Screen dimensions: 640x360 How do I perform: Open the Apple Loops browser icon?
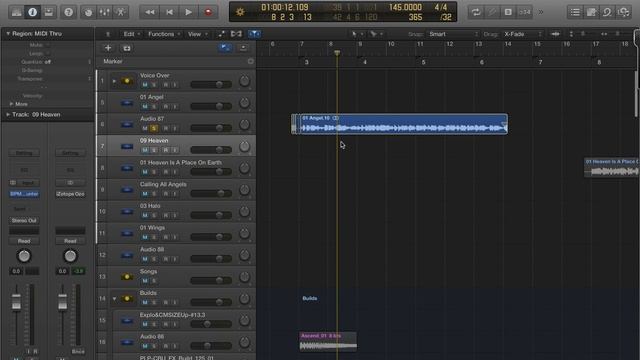point(607,12)
